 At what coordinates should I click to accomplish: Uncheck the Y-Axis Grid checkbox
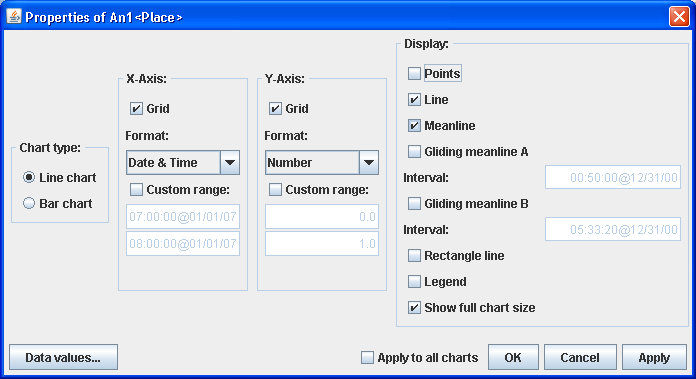275,108
